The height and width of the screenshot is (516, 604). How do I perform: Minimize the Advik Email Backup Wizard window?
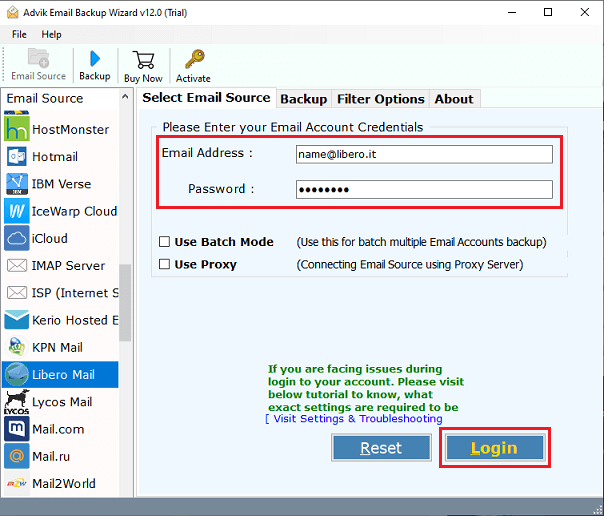512,12
